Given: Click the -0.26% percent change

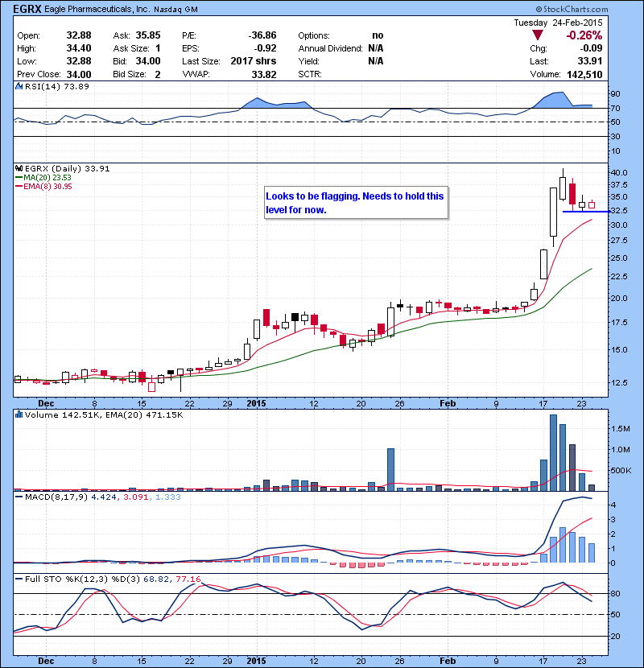Looking at the screenshot, I should 584,35.
